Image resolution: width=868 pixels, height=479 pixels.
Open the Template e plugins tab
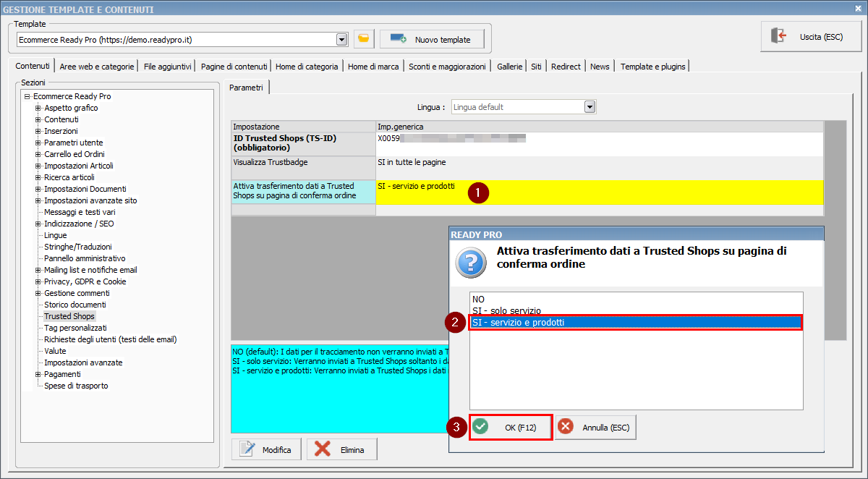[652, 67]
